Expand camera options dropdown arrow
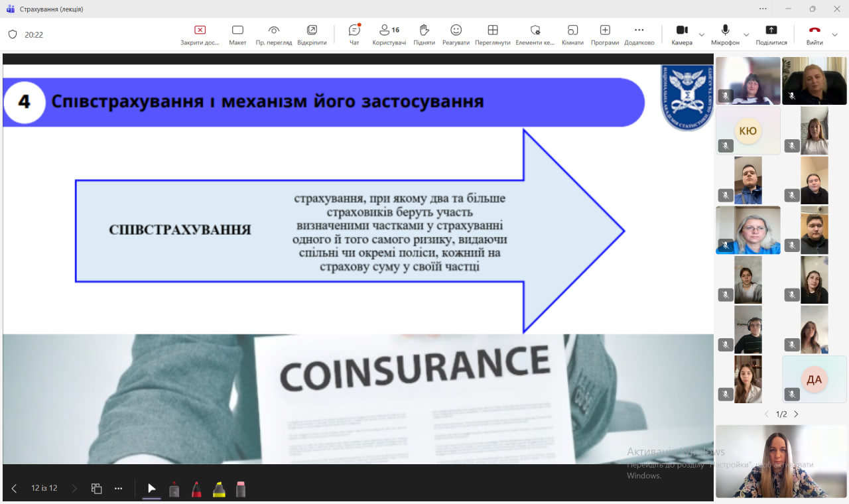This screenshot has width=849, height=504. pos(702,34)
